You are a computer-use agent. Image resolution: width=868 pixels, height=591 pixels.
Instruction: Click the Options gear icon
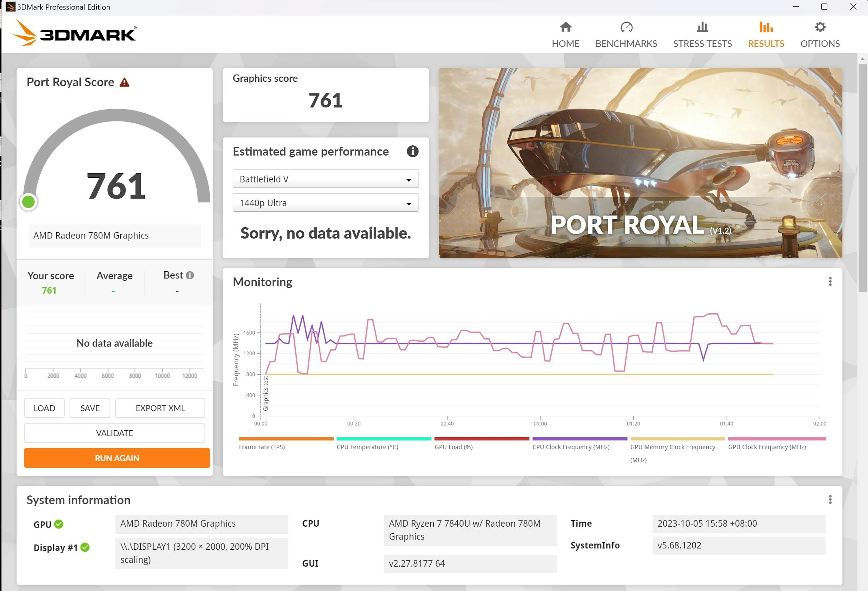tap(820, 27)
